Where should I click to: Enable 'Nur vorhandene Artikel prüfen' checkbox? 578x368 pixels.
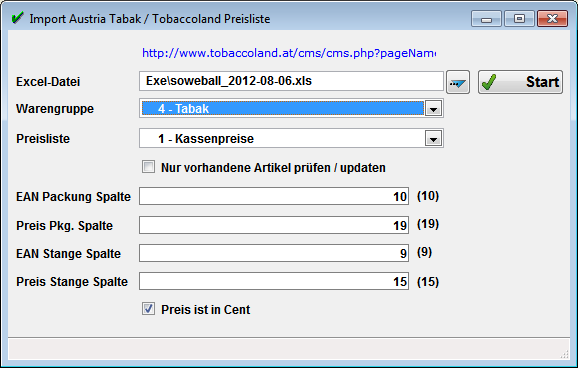point(149,167)
